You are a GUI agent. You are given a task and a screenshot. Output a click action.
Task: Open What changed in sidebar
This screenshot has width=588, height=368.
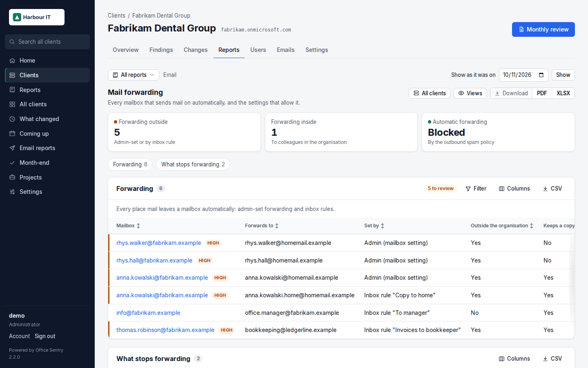coord(47,119)
